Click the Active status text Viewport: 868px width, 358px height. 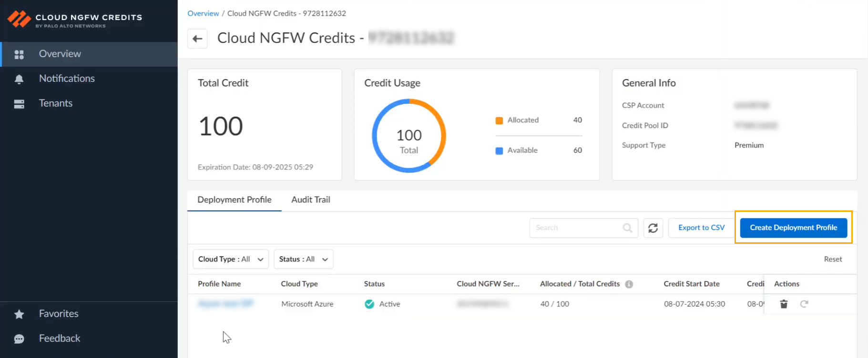pyautogui.click(x=389, y=304)
